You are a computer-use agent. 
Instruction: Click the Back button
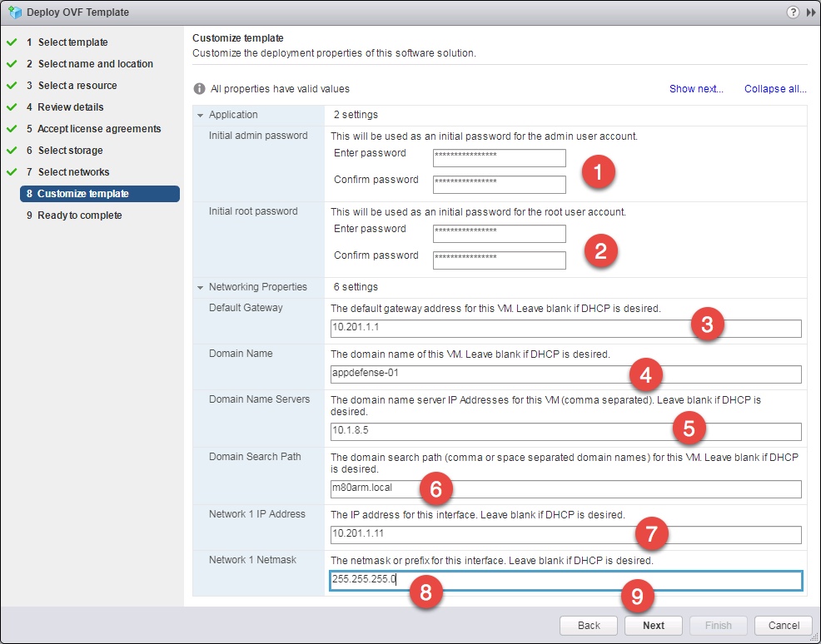588,625
